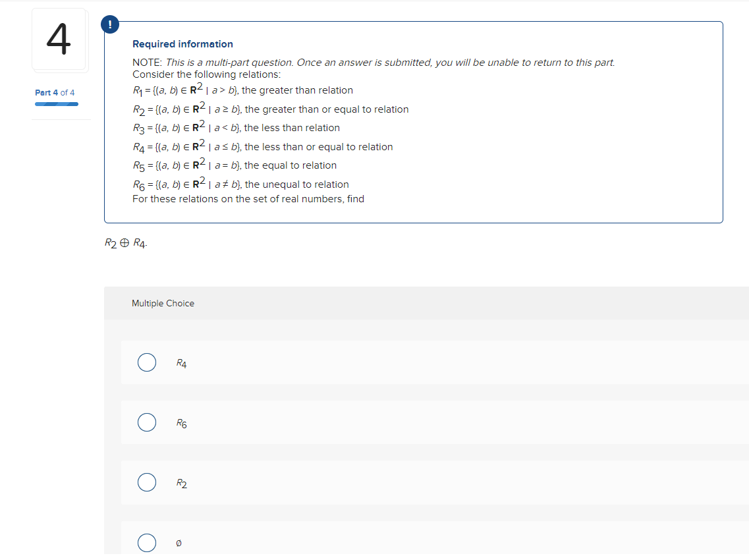
Task: Select the R4 radio button
Action: coord(146,362)
